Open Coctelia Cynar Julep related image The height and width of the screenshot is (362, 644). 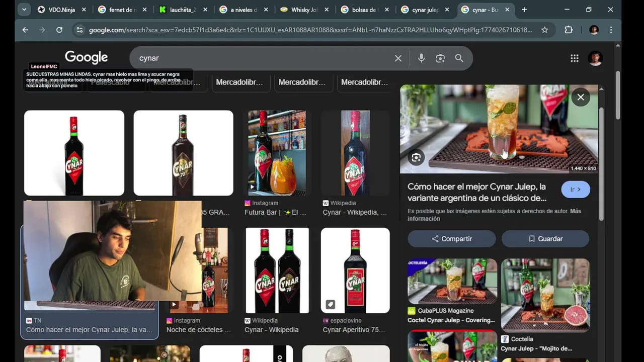(545, 296)
